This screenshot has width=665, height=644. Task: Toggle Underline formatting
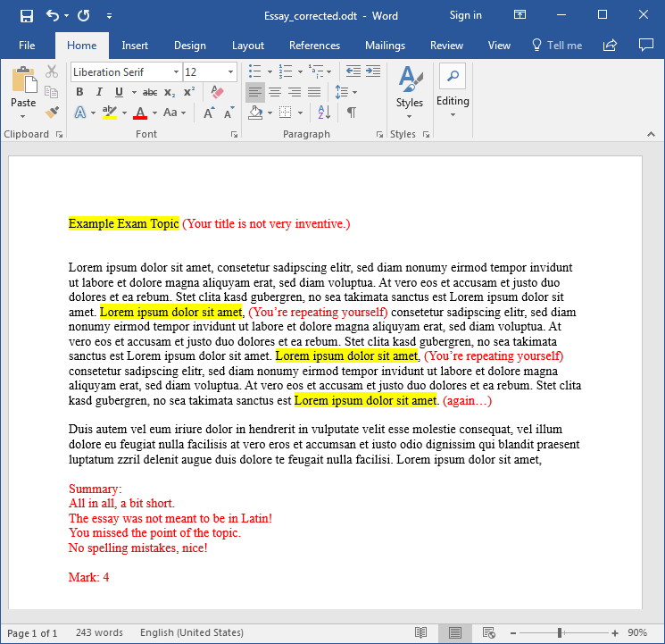(120, 92)
